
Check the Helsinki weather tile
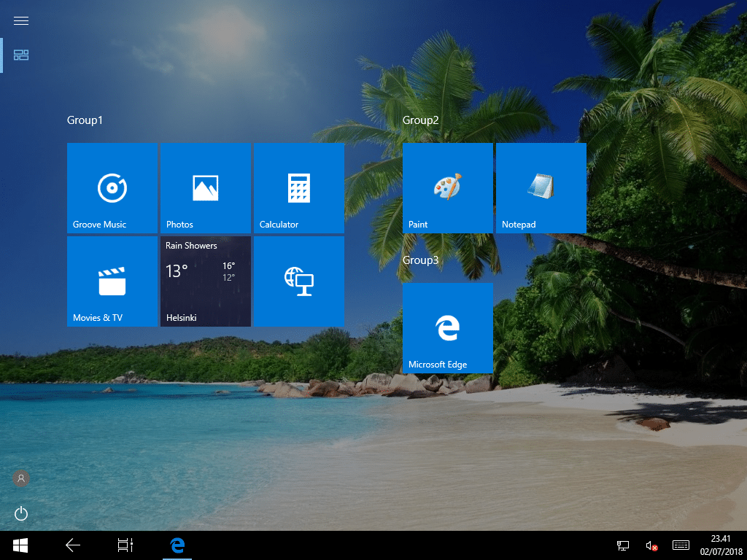click(x=205, y=281)
